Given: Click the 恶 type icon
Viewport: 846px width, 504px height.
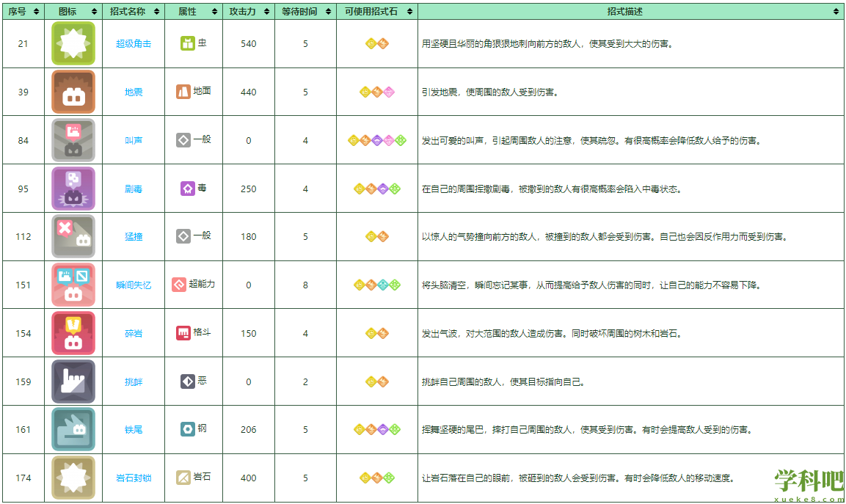Looking at the screenshot, I should coord(187,381).
